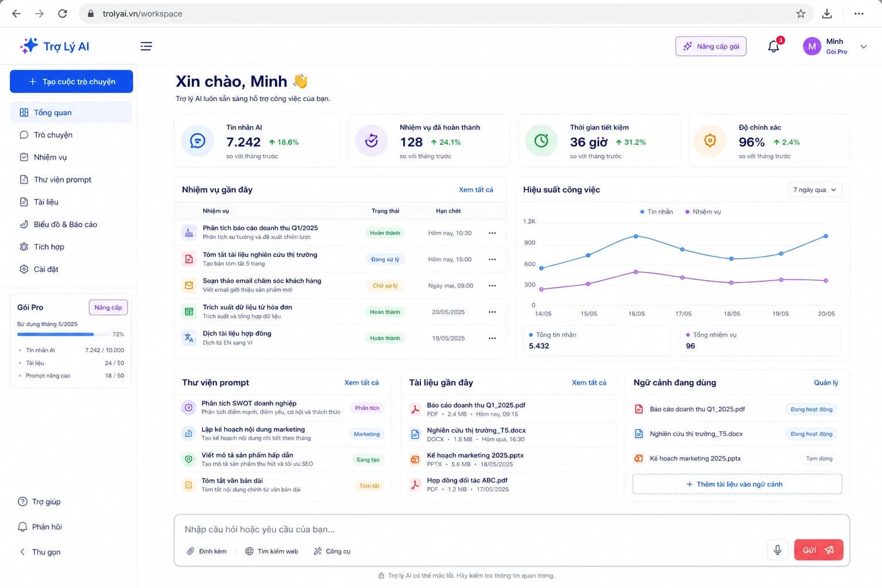Enable Tìm kiếm web option
The image size is (882, 588).
point(272,551)
